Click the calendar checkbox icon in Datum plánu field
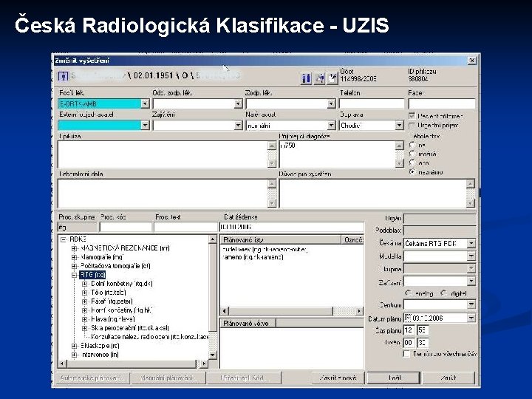The image size is (532, 399). click(x=408, y=318)
